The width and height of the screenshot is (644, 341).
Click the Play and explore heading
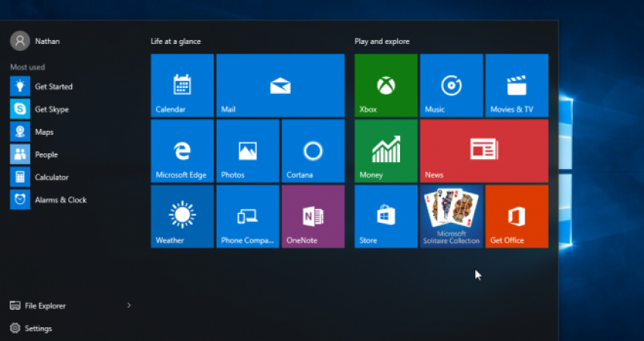382,42
